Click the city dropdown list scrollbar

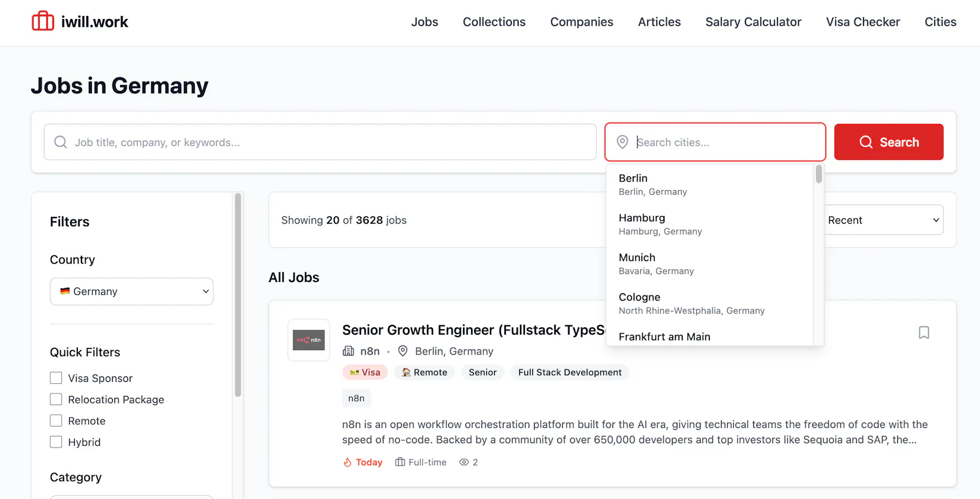(819, 175)
